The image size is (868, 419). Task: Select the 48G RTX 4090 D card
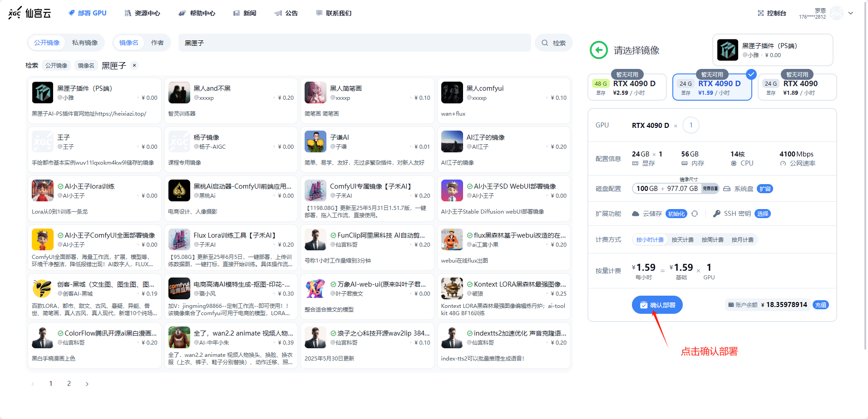(627, 88)
